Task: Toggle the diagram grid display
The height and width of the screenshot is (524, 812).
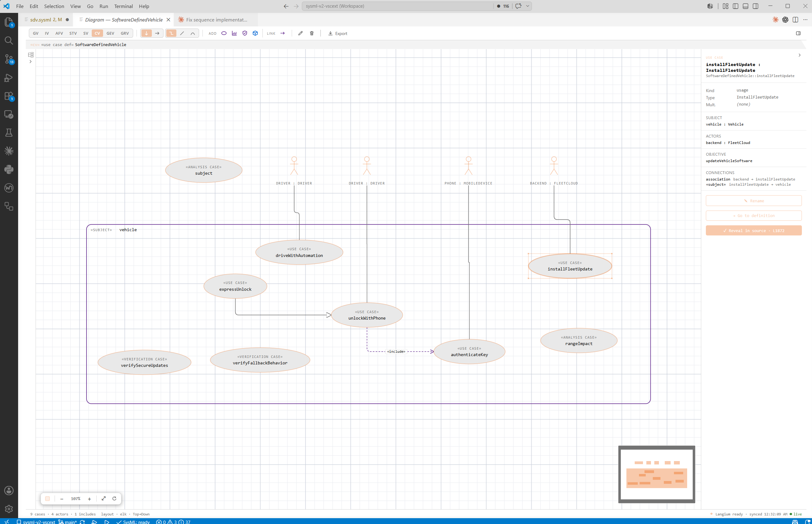Action: pos(48,499)
